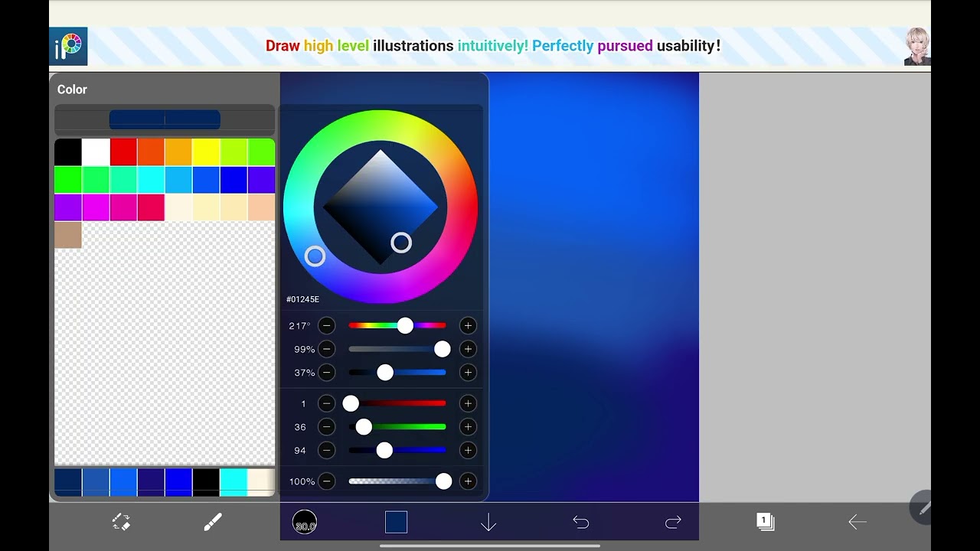Pick the red swatch in palette

click(123, 152)
